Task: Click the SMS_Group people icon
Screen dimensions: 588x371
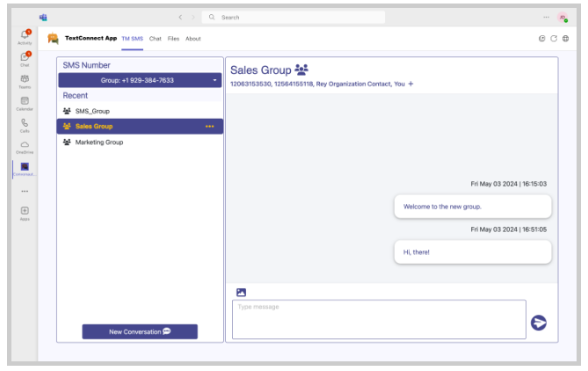Action: coord(67,111)
